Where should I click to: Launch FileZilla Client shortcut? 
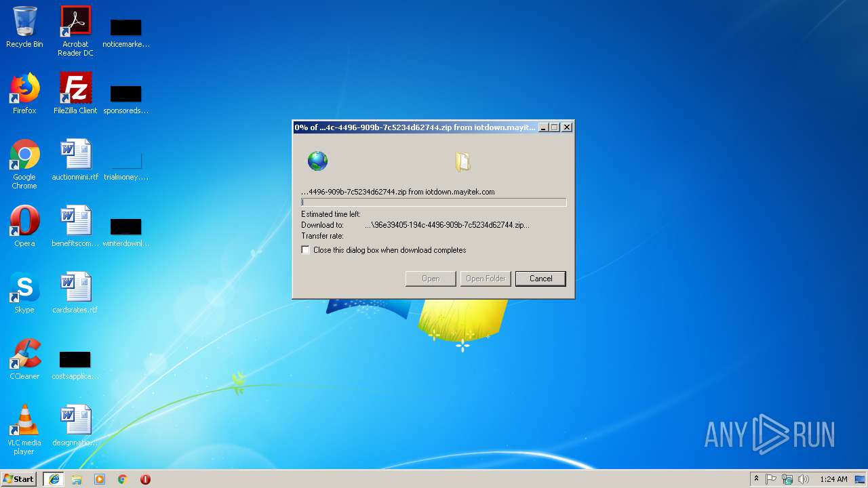pyautogui.click(x=75, y=94)
